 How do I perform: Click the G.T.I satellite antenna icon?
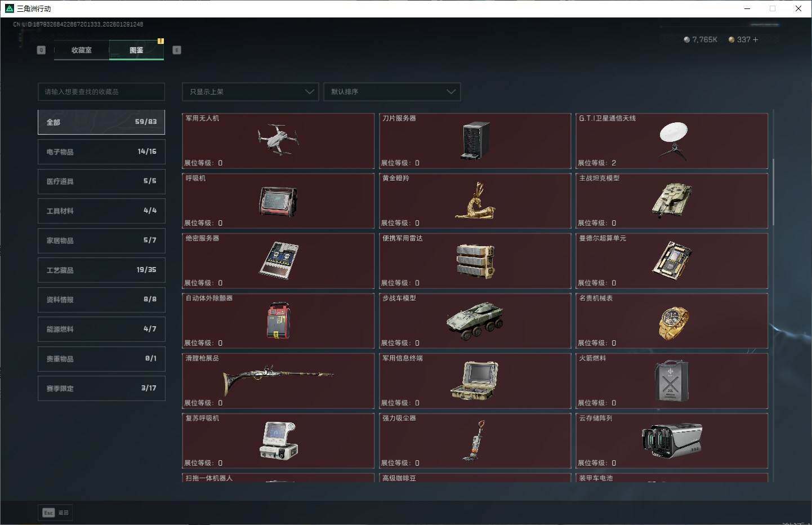672,140
